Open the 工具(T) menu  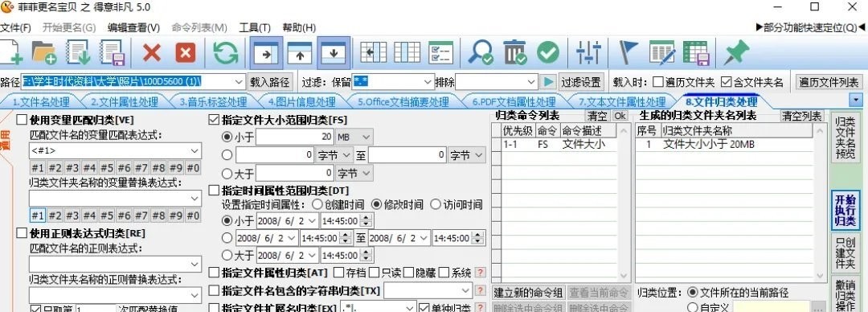tap(255, 27)
